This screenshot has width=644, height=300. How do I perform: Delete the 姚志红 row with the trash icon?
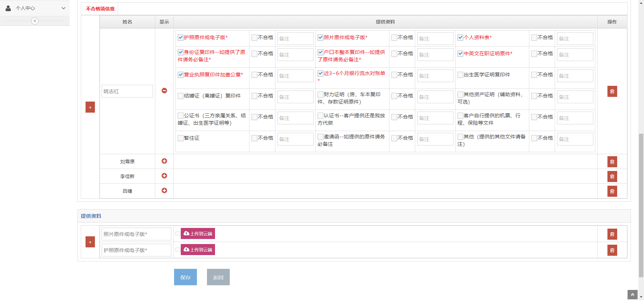(612, 91)
